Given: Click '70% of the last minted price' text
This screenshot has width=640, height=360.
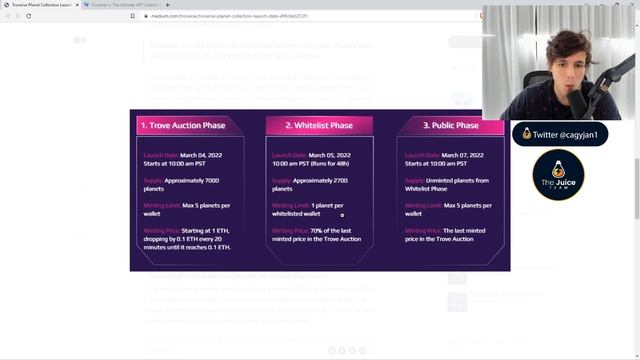Looking at the screenshot, I should [x=317, y=235].
